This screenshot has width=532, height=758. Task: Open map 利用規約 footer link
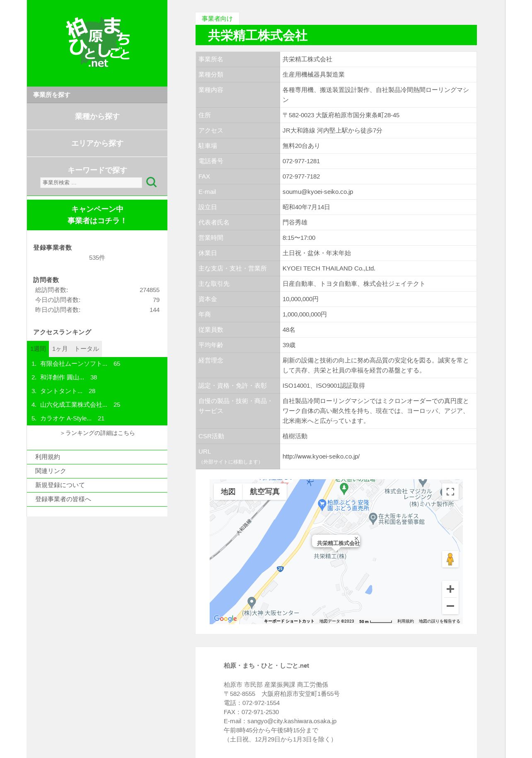[x=405, y=621]
